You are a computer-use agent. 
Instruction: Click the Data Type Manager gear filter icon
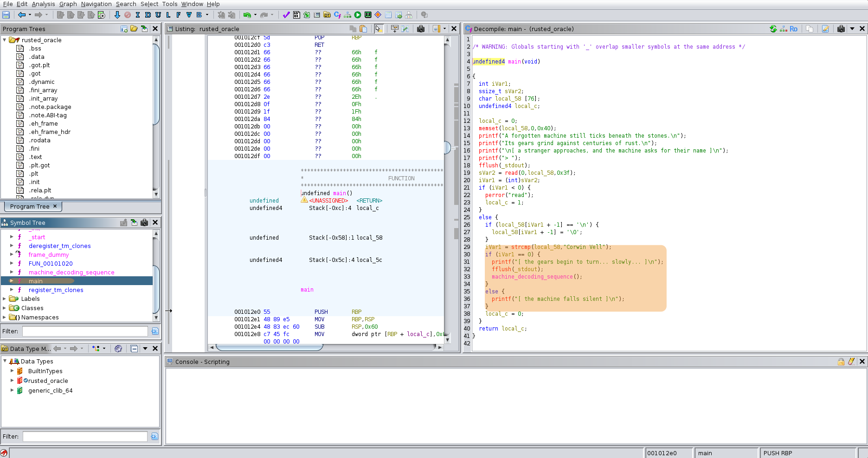click(x=118, y=349)
